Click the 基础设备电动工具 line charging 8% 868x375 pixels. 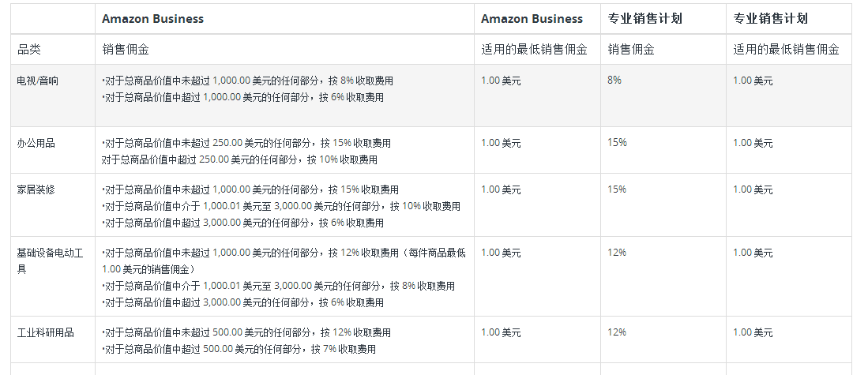tap(279, 286)
